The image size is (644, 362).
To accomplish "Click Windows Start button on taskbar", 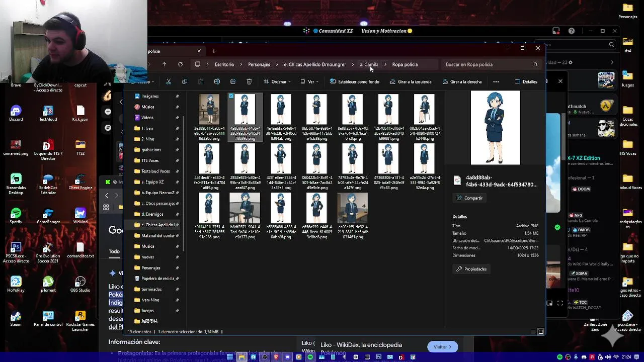I will coord(230,357).
